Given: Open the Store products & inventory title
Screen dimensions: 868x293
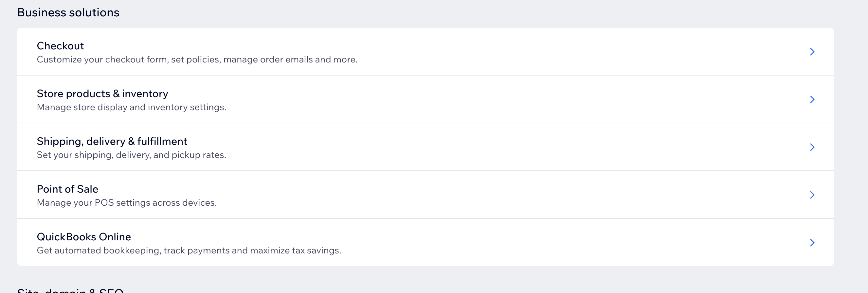Looking at the screenshot, I should [102, 94].
